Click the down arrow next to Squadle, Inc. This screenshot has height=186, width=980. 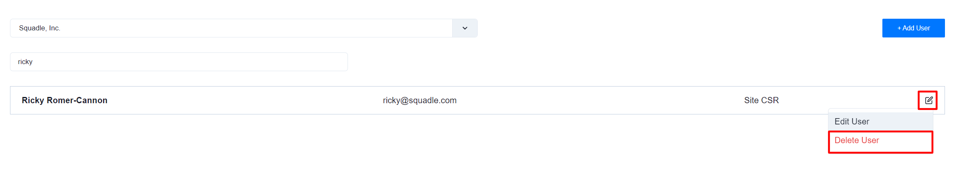pos(465,28)
